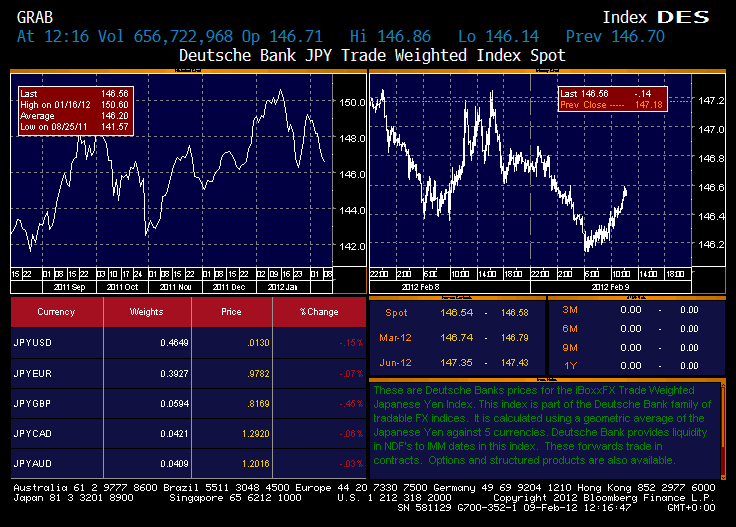Select the Currency column header

click(56, 312)
